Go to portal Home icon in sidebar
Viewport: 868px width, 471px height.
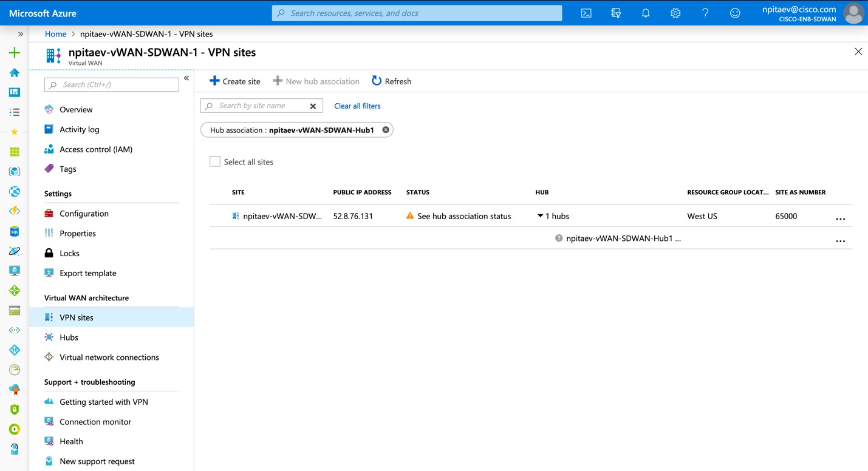pyautogui.click(x=15, y=73)
